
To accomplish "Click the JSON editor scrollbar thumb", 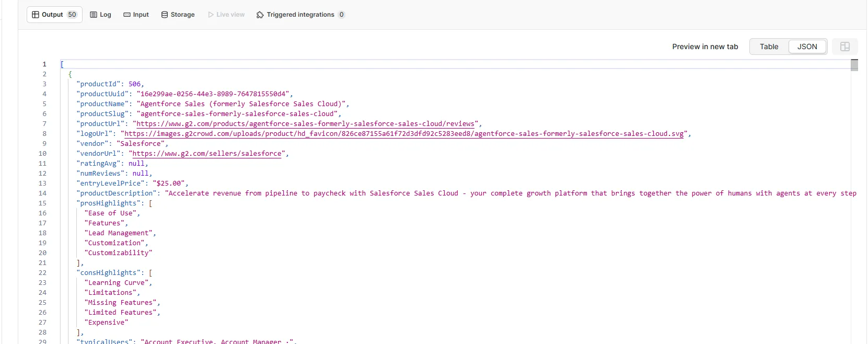I will [854, 65].
